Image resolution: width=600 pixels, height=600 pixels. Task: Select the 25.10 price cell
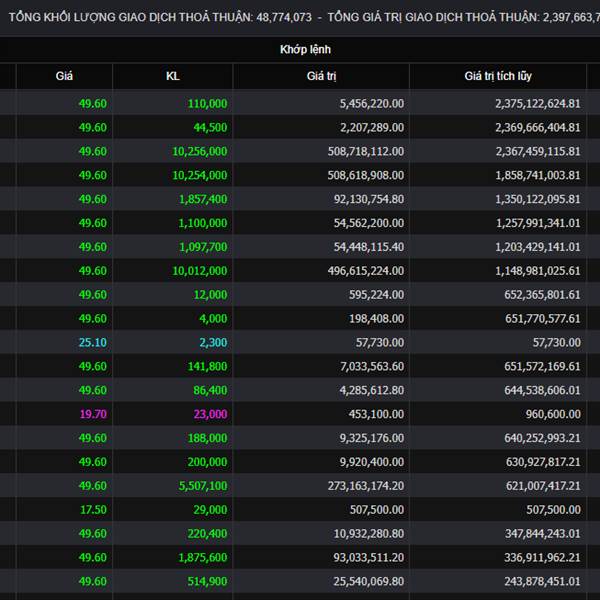click(64, 342)
